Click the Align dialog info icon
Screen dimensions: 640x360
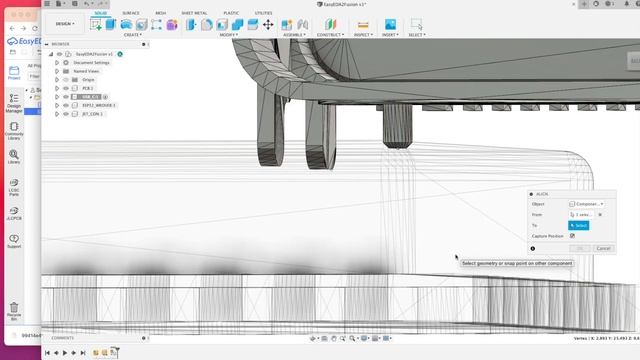tap(533, 248)
